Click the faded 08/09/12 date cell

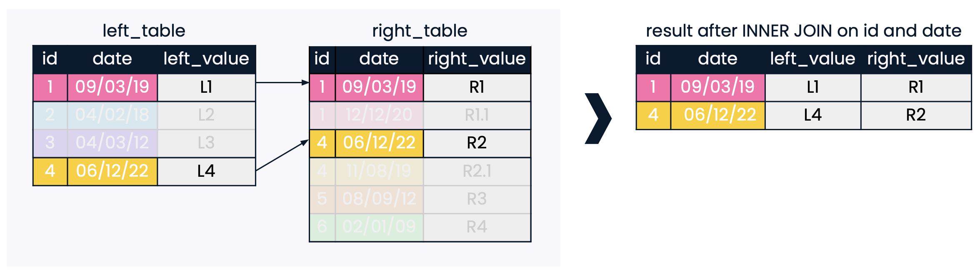(379, 199)
